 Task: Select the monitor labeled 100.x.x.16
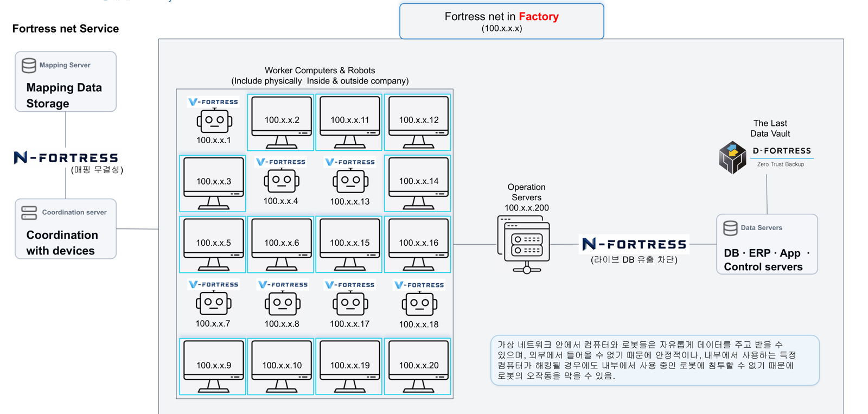[x=418, y=245]
